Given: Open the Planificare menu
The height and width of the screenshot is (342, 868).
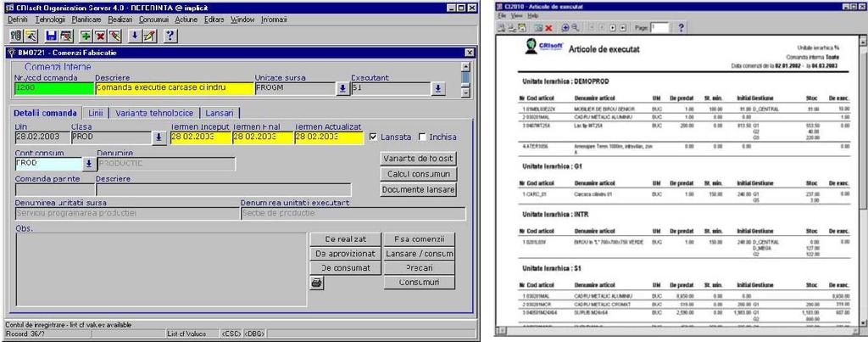Looking at the screenshot, I should 87,20.
